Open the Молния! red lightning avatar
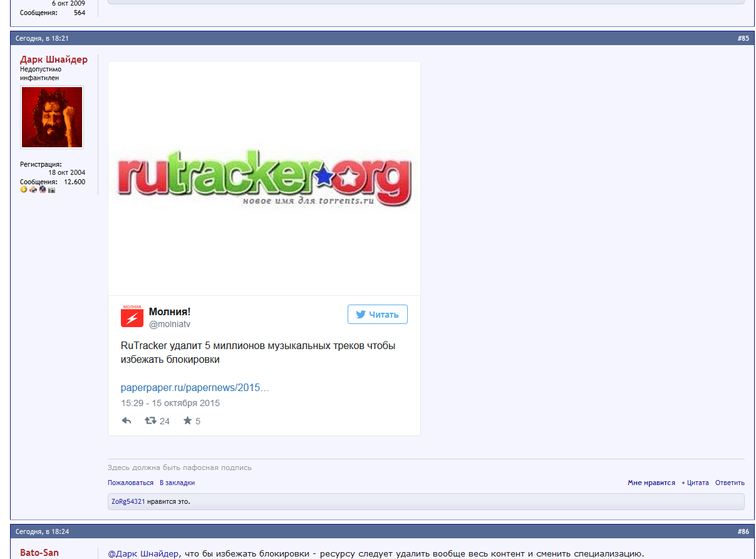 click(132, 316)
